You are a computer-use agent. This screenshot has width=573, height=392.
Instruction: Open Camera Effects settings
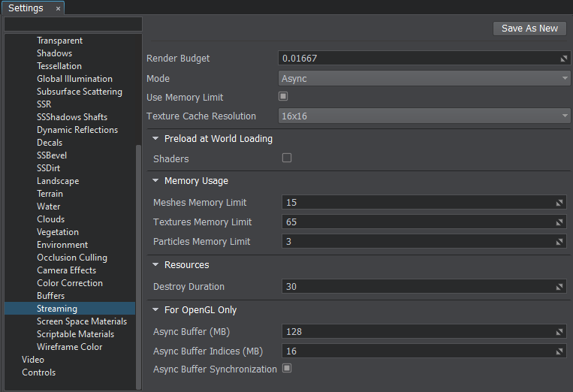coord(67,270)
